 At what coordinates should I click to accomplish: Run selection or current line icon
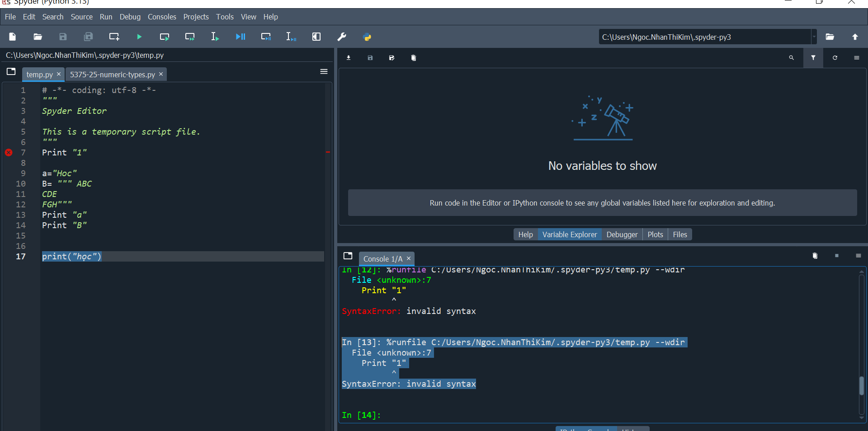pyautogui.click(x=215, y=37)
